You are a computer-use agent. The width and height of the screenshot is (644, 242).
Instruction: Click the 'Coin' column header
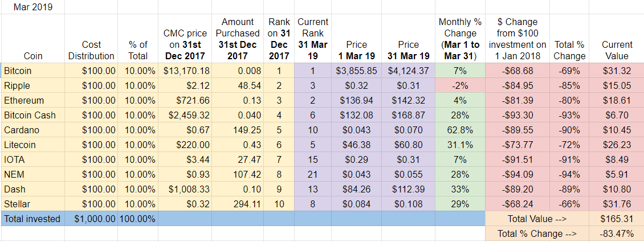pos(32,39)
